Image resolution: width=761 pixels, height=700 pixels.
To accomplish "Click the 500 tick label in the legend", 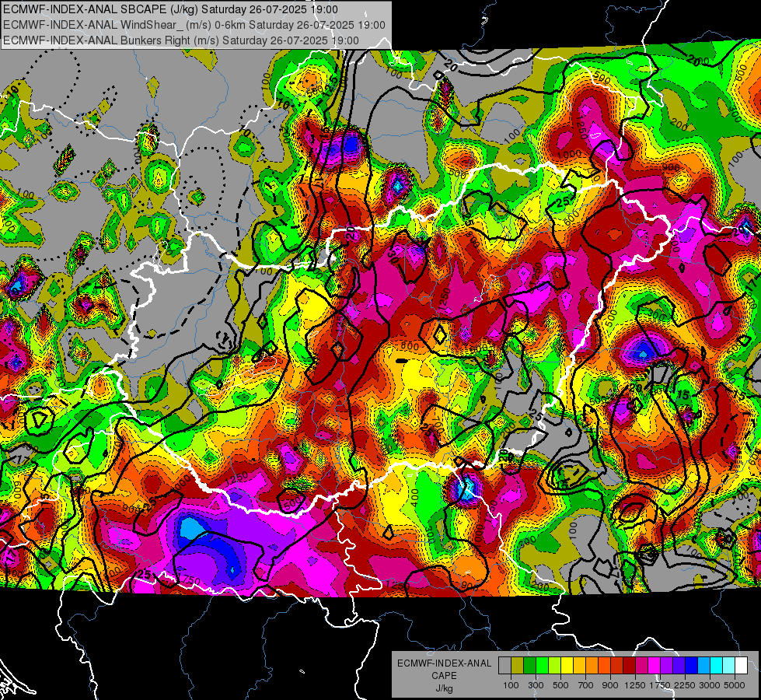I will 560,685.
